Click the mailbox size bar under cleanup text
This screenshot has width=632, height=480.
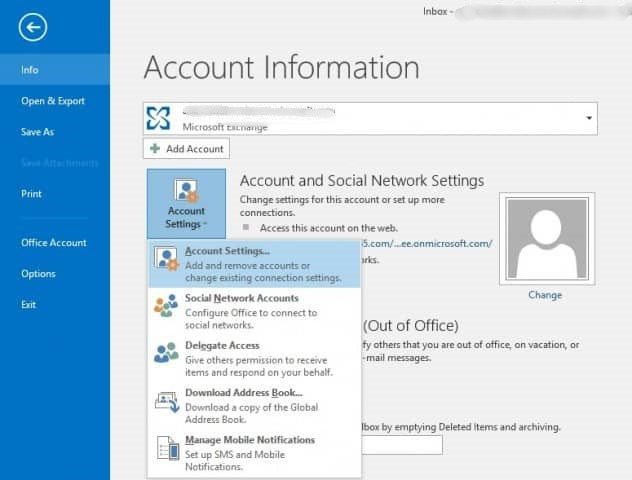click(402, 445)
